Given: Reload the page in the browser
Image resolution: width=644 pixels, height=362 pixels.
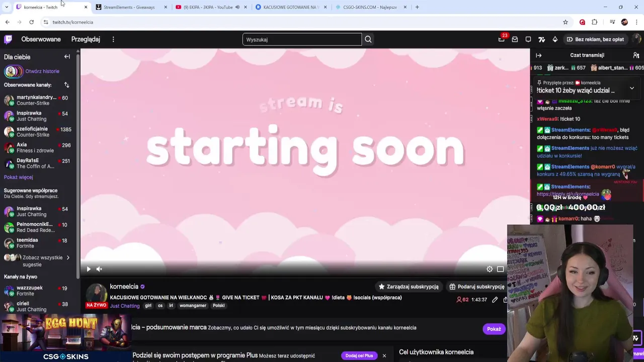Looking at the screenshot, I should (x=31, y=22).
